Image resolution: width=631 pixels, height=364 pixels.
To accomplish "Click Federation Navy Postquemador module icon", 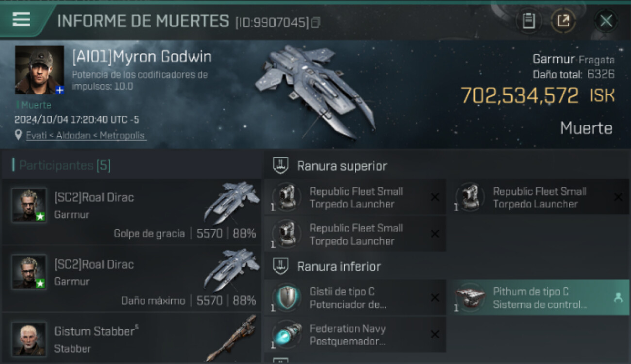I will (287, 335).
